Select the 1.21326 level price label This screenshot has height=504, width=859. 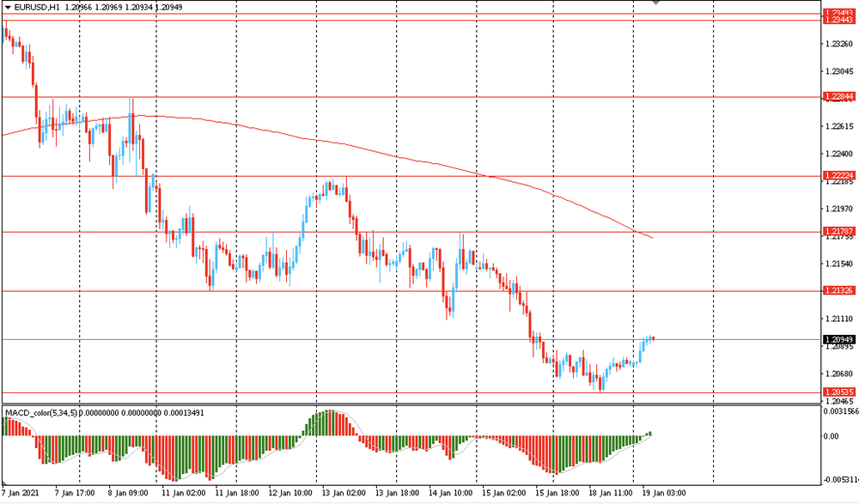click(839, 290)
